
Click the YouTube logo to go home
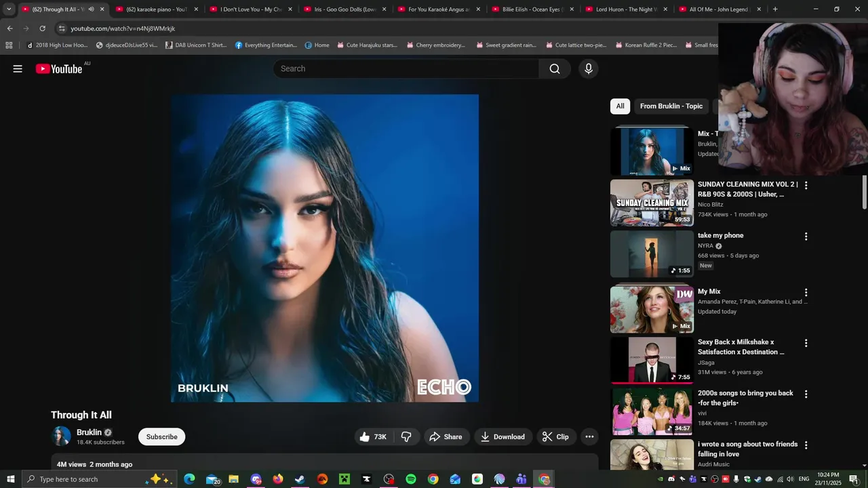click(x=59, y=68)
